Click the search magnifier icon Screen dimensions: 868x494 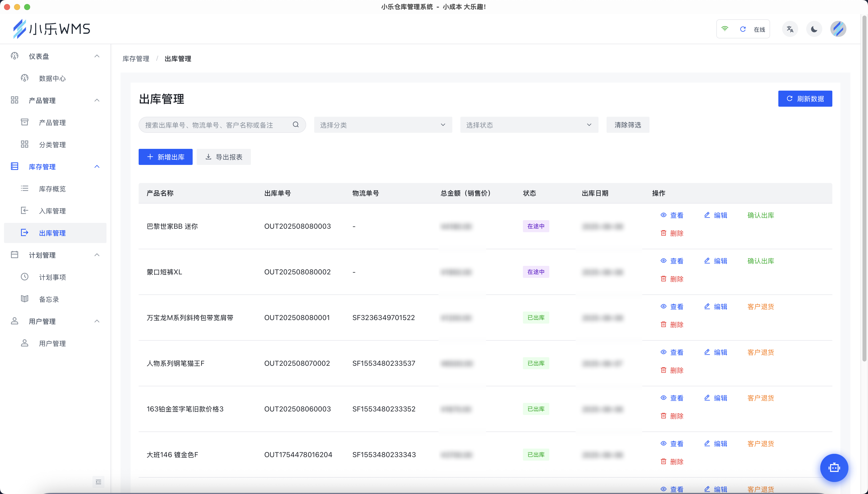[x=296, y=125]
